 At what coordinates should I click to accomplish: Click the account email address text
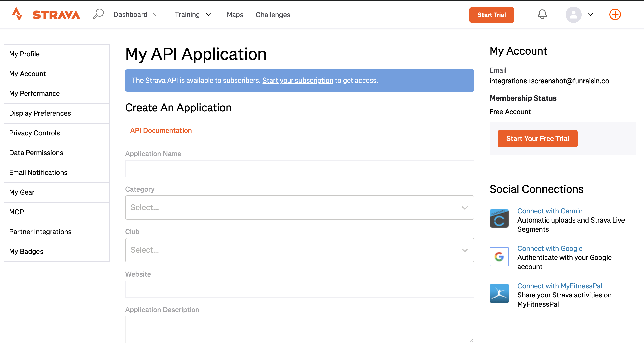(549, 81)
